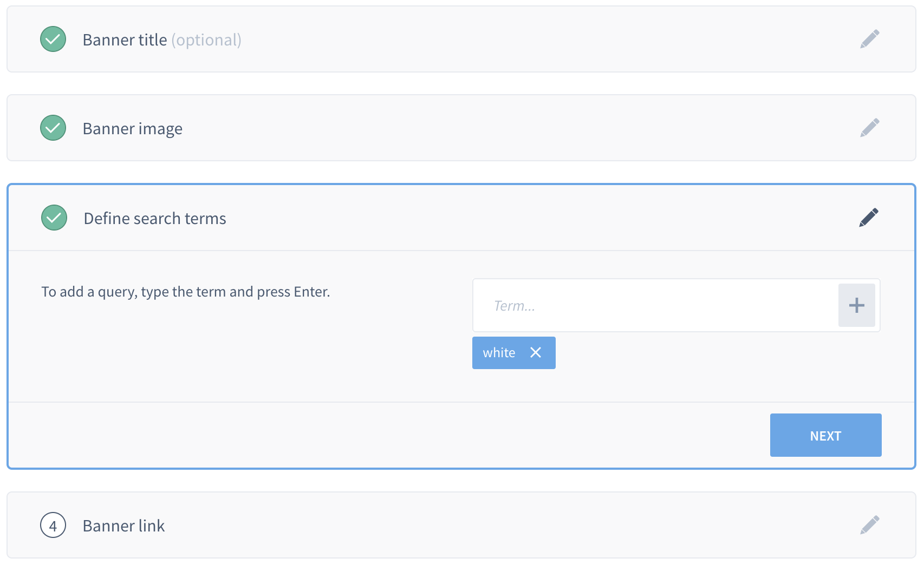The width and height of the screenshot is (924, 578).
Task: Click empty area of Banner link panel
Action: [487, 525]
